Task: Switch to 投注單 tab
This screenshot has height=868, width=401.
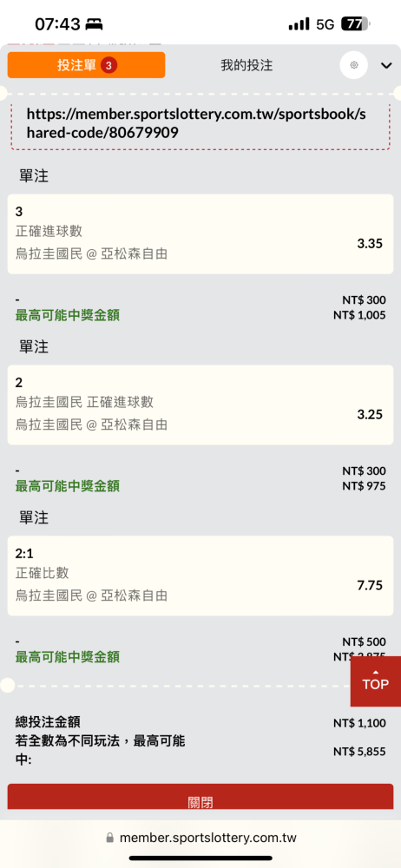Action: [x=86, y=65]
